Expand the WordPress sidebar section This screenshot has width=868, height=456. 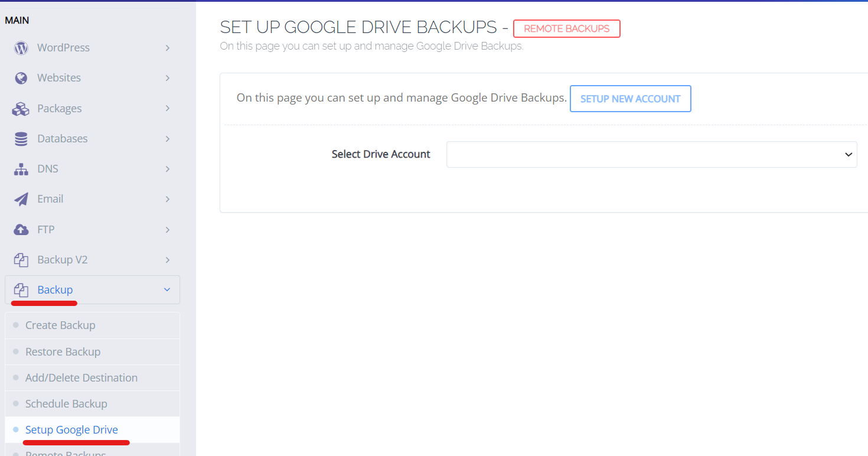168,47
